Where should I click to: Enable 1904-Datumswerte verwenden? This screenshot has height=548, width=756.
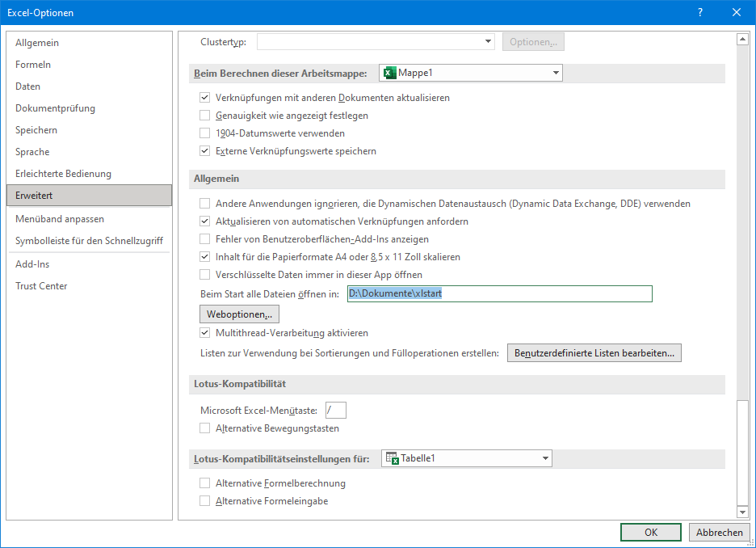point(205,133)
